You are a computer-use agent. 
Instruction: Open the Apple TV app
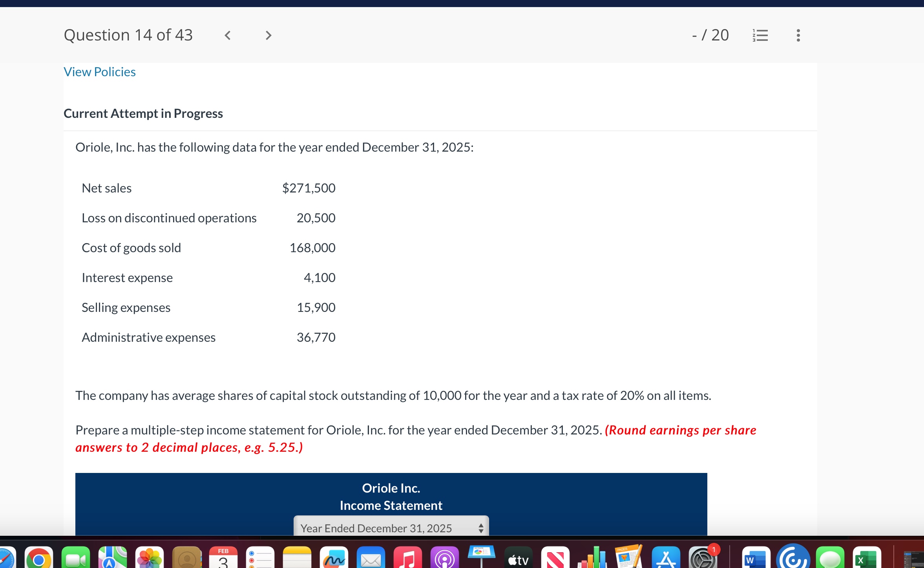[x=518, y=558]
